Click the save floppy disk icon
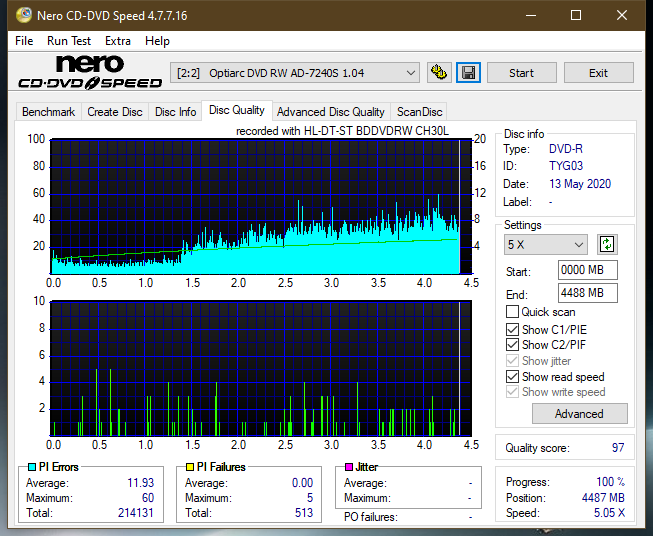Viewport: 653px width, 536px height. click(x=468, y=73)
